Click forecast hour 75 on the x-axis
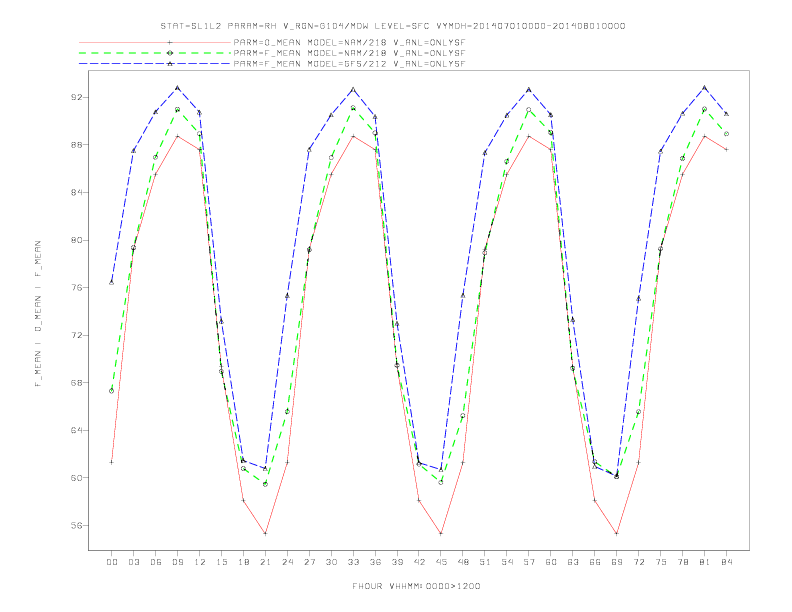 661,562
